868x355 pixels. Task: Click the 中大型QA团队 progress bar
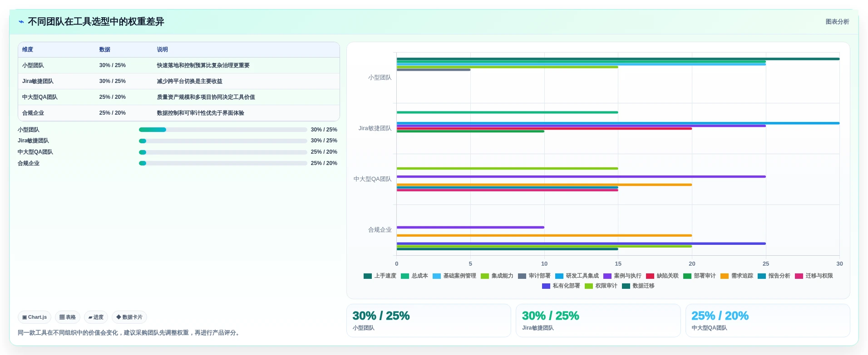[223, 152]
